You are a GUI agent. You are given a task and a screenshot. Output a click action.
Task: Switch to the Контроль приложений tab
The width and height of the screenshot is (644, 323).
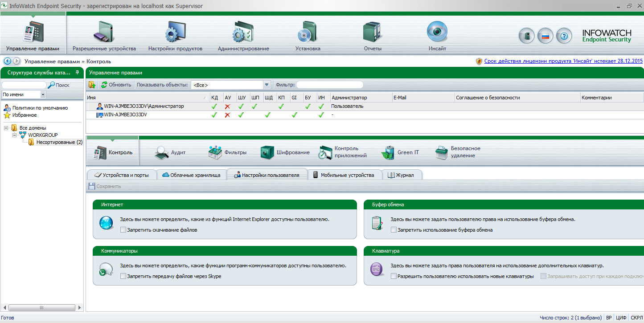point(342,152)
